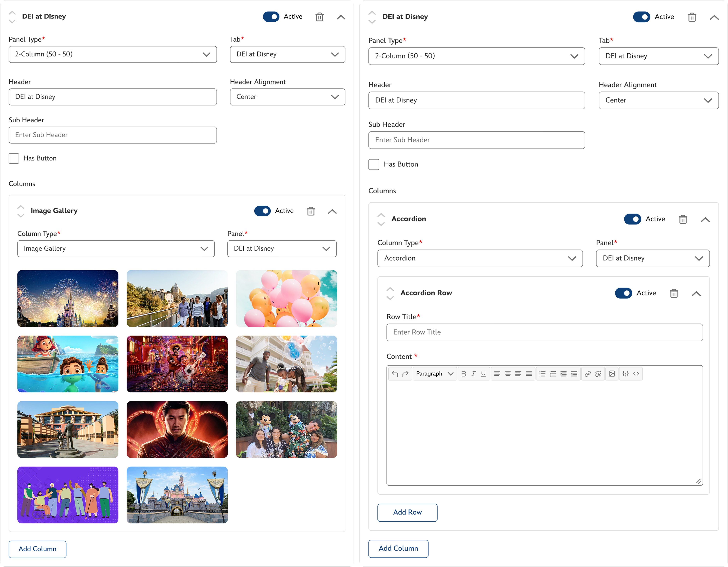The height and width of the screenshot is (567, 728).
Task: Open the left Panel Type 2-Column dropdown
Action: click(x=113, y=54)
